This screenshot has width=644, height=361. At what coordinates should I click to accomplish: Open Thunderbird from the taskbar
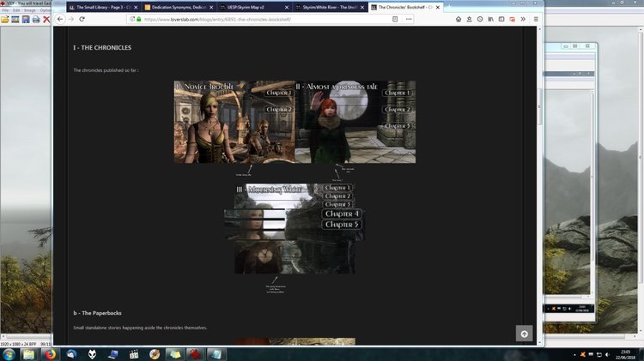click(x=71, y=354)
